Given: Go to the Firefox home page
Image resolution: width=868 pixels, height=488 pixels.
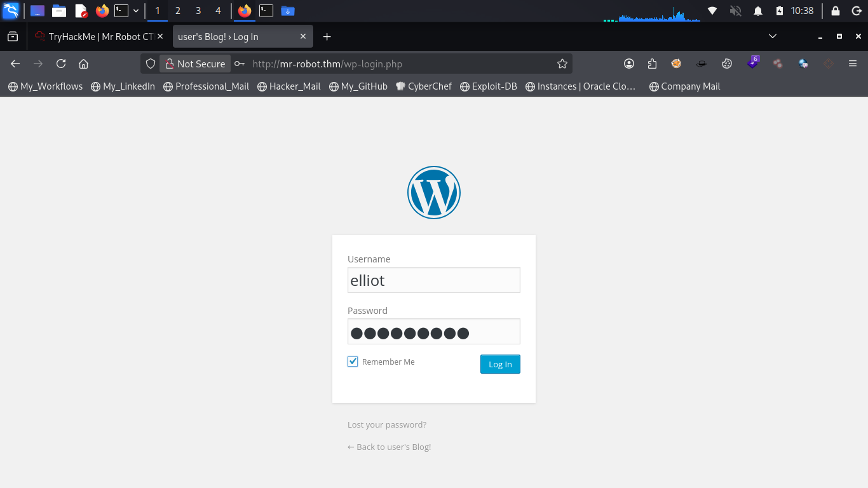Looking at the screenshot, I should pyautogui.click(x=83, y=64).
